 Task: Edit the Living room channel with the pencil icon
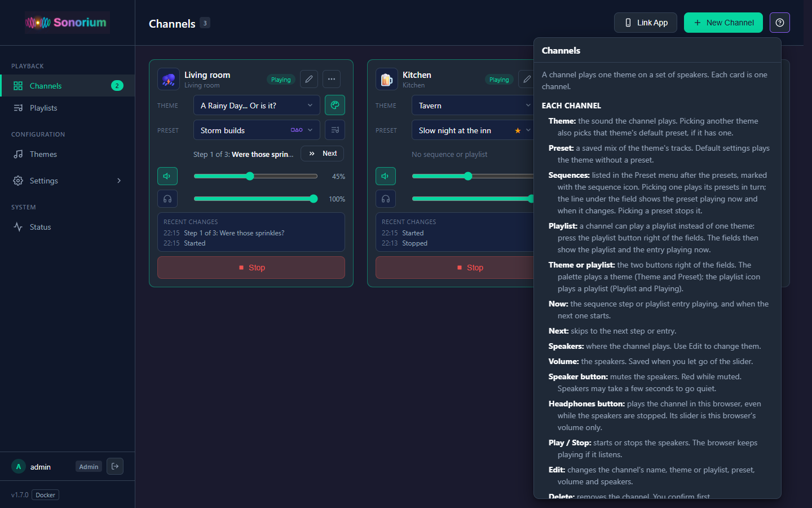coord(309,79)
